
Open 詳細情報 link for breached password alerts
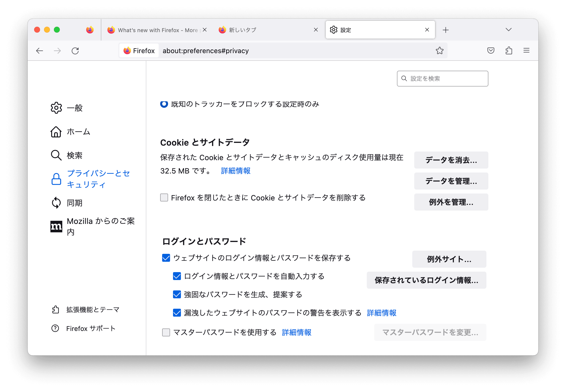point(382,313)
